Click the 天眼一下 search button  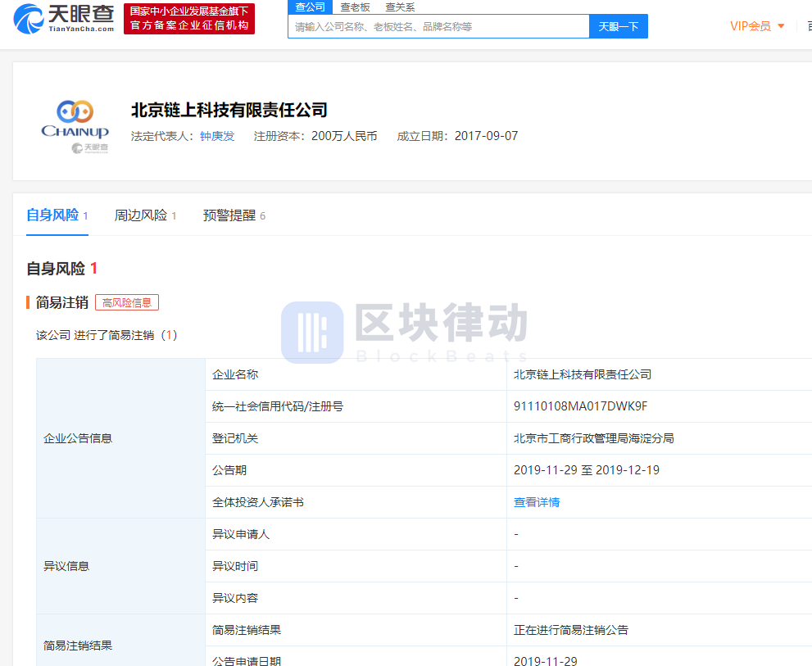tap(619, 26)
